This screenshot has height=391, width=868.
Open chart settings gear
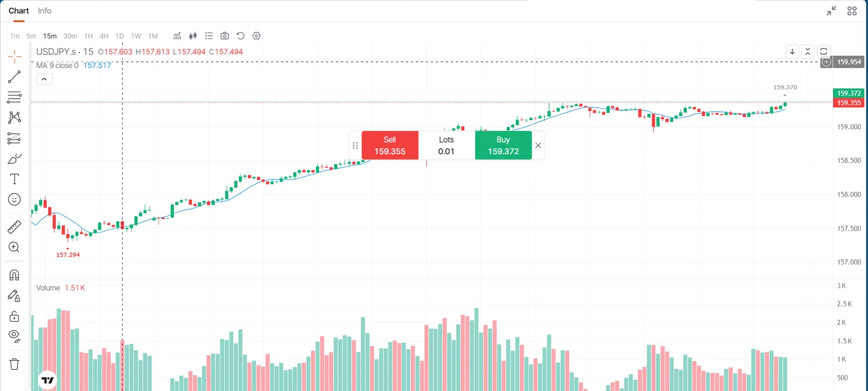pyautogui.click(x=257, y=36)
